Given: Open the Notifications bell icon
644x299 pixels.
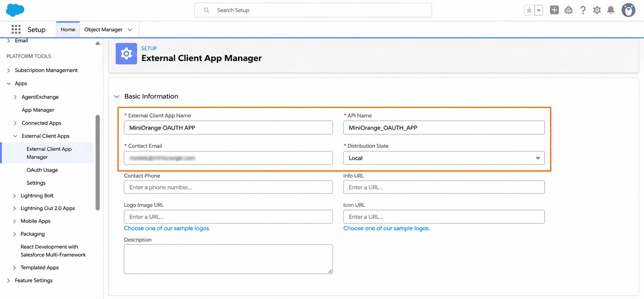Looking at the screenshot, I should coord(611,10).
